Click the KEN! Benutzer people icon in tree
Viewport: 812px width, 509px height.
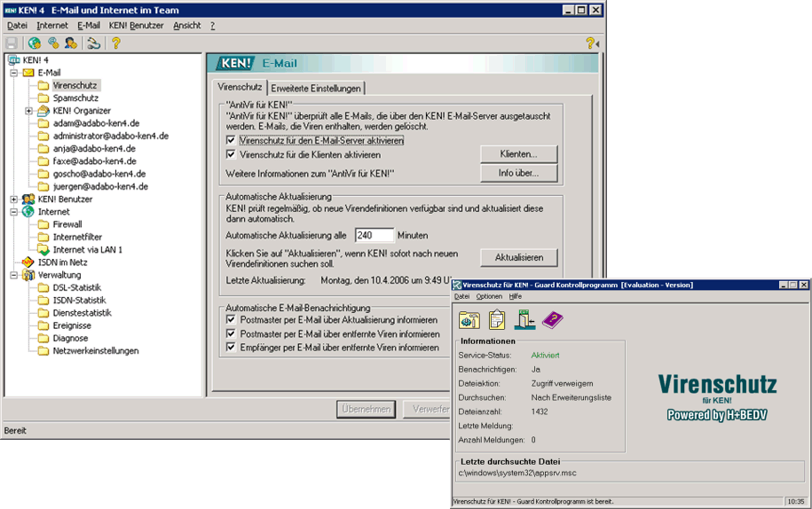pos(29,200)
